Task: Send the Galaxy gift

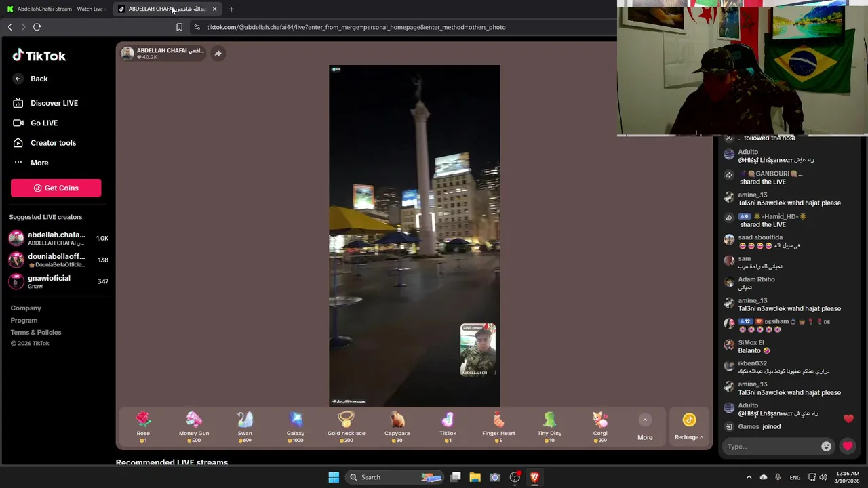Action: tap(296, 427)
